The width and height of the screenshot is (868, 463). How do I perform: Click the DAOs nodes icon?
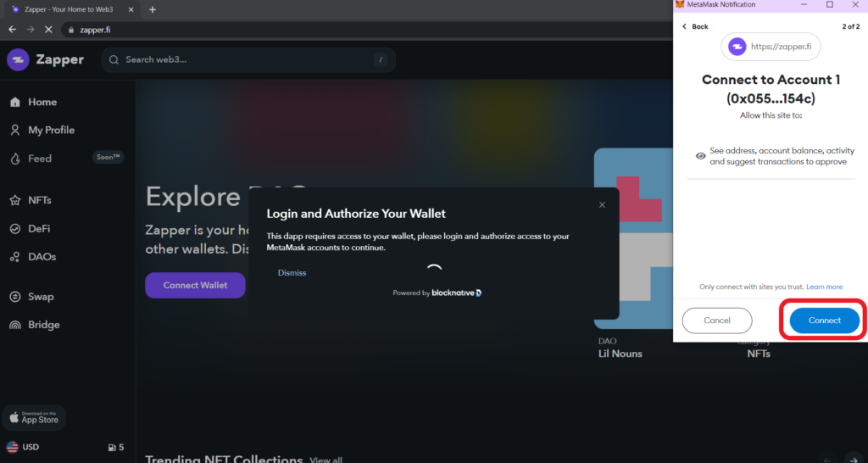(x=15, y=257)
